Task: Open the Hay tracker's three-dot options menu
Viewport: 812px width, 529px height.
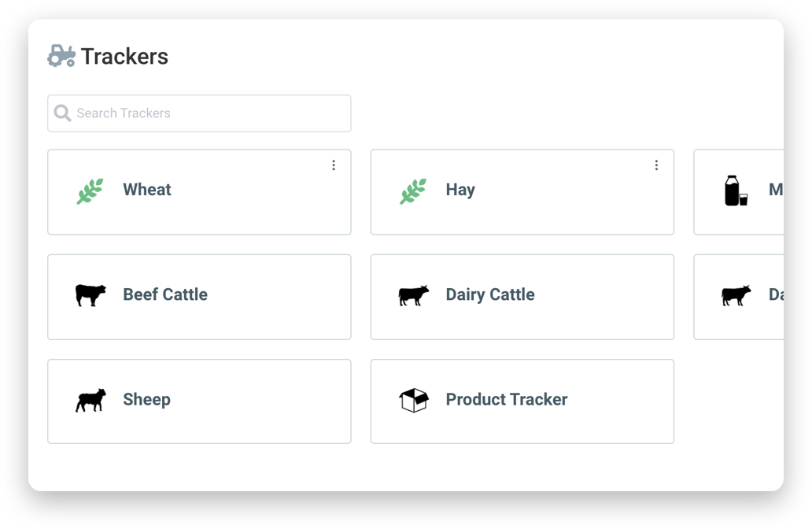Action: click(657, 165)
